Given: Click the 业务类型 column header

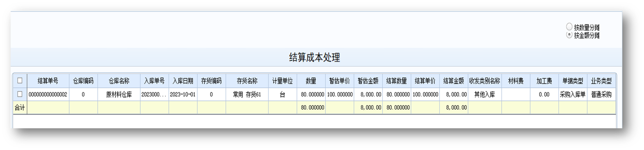Looking at the screenshot, I should coord(601,81).
